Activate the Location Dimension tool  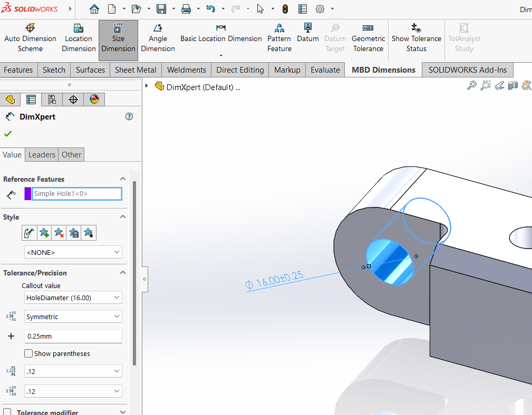[x=78, y=37]
